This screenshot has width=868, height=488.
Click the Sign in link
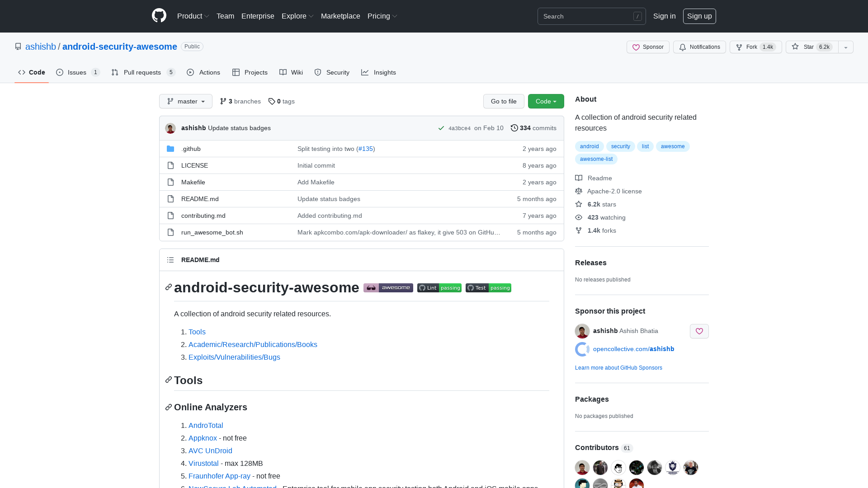pyautogui.click(x=664, y=16)
